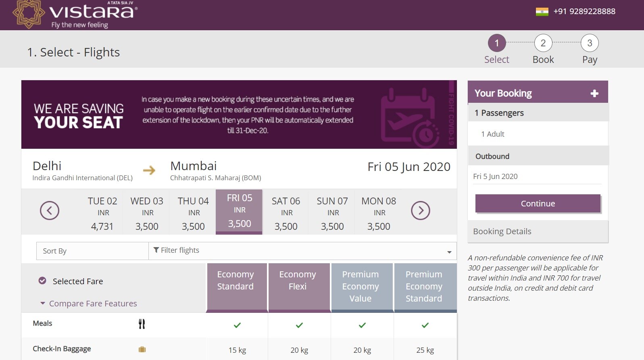This screenshot has height=360, width=644.
Task: Click step 2 Book in progress bar
Action: click(x=543, y=50)
